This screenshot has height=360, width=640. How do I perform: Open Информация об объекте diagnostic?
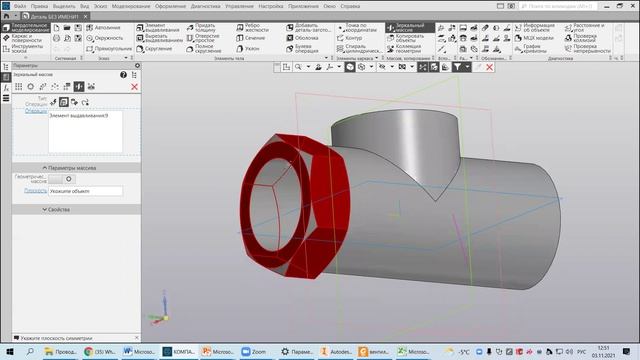tap(535, 28)
